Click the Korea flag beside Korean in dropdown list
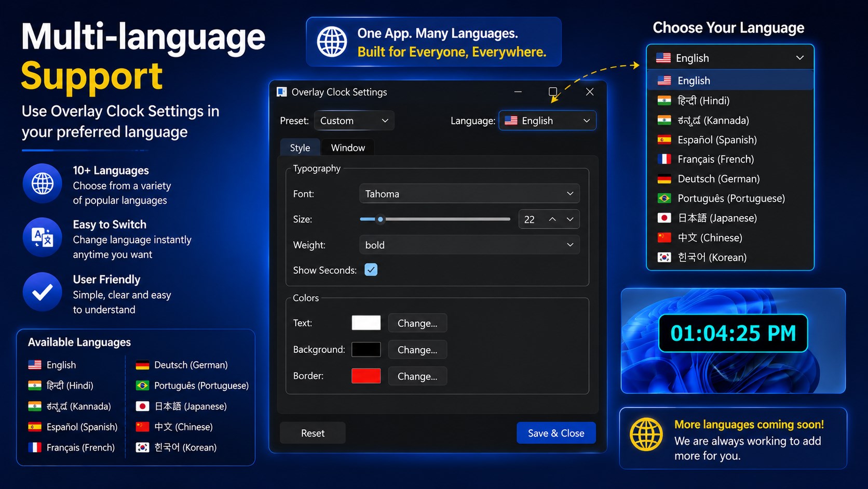Screen dimensions: 868x489 point(664,257)
